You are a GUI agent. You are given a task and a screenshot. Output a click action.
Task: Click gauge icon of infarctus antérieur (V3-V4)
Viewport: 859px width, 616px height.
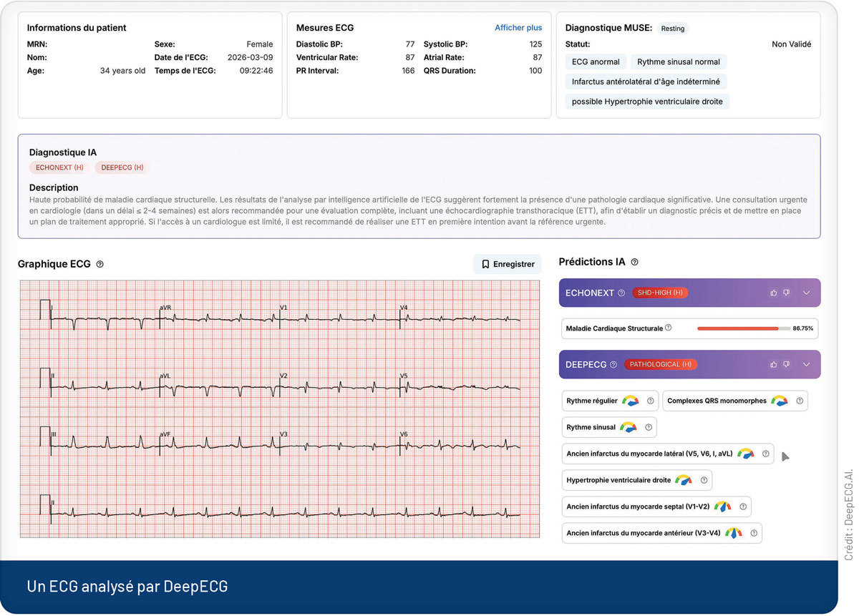(734, 533)
